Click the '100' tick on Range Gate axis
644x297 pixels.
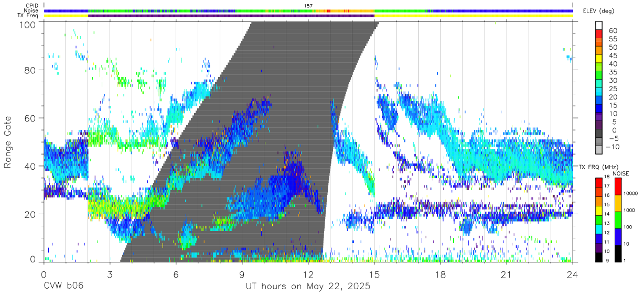point(28,25)
